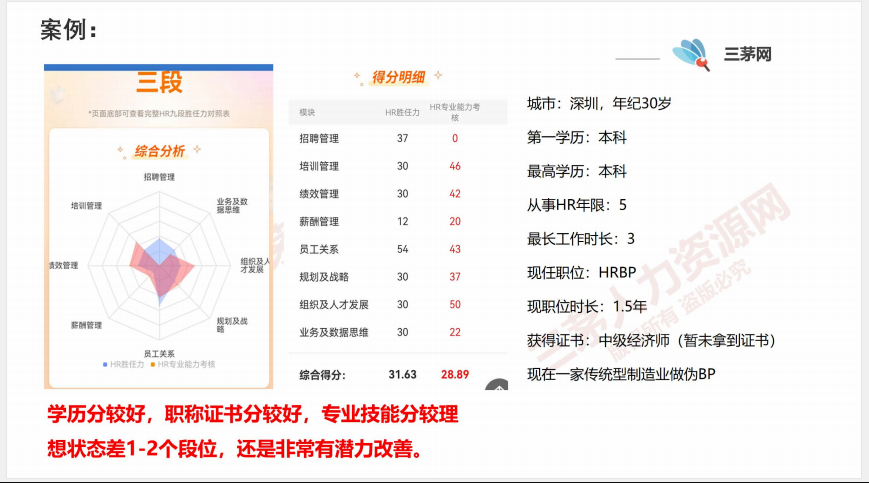Click the value 37 in the 招聘管理 row
869x483 pixels.
[402, 138]
